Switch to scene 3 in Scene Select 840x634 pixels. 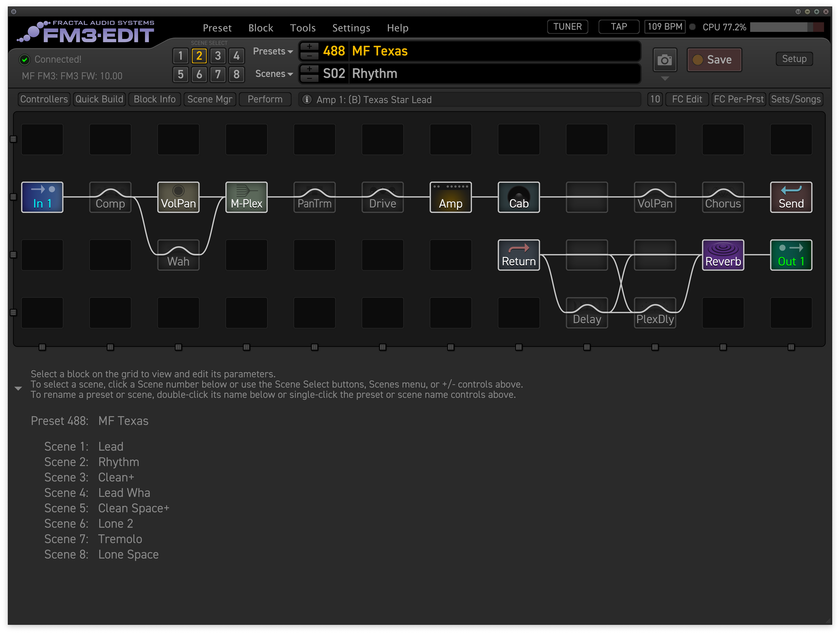(218, 56)
